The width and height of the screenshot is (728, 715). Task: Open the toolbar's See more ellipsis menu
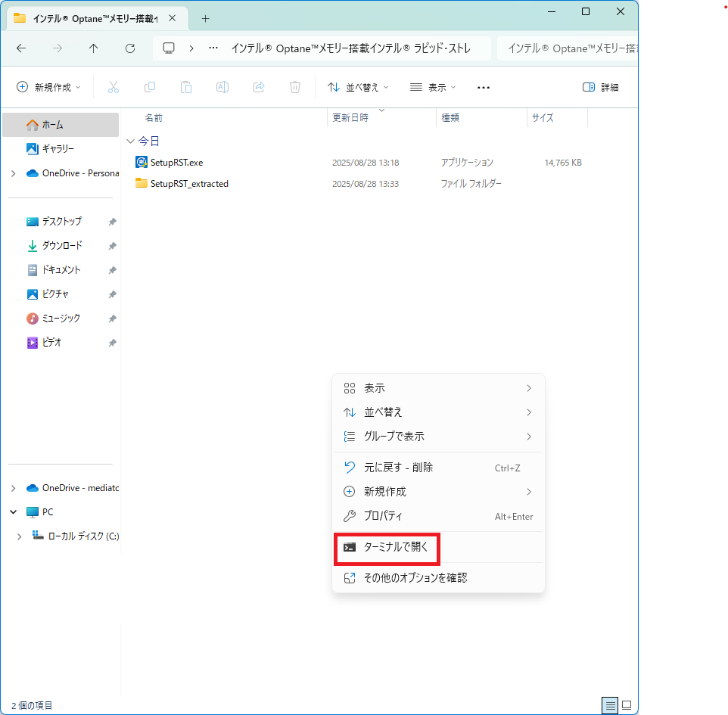pos(484,87)
